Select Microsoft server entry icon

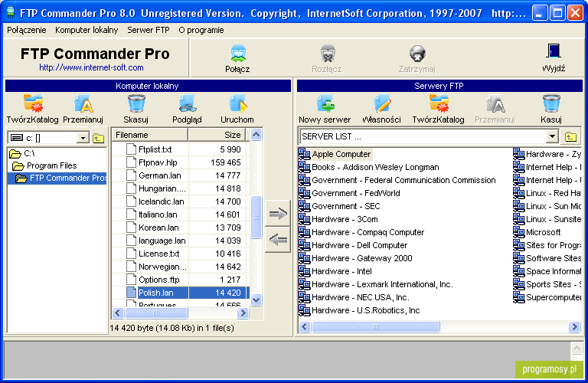point(518,232)
